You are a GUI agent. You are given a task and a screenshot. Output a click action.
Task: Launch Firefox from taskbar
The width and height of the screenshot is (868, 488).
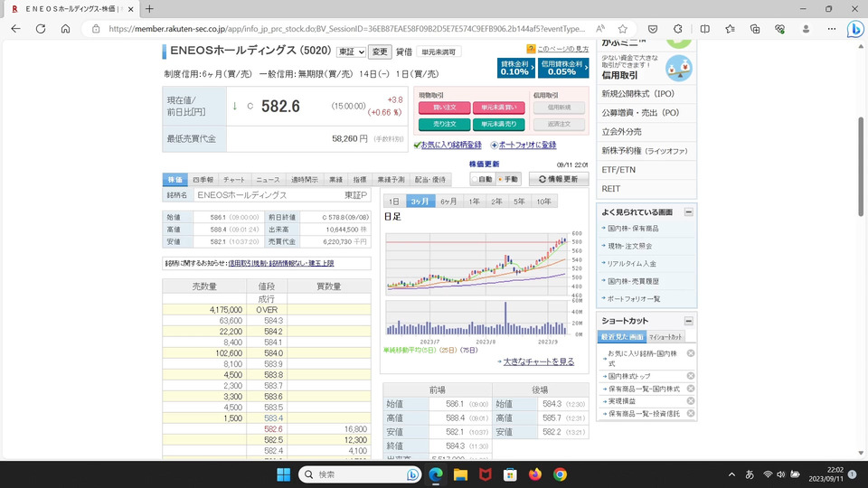(x=534, y=474)
